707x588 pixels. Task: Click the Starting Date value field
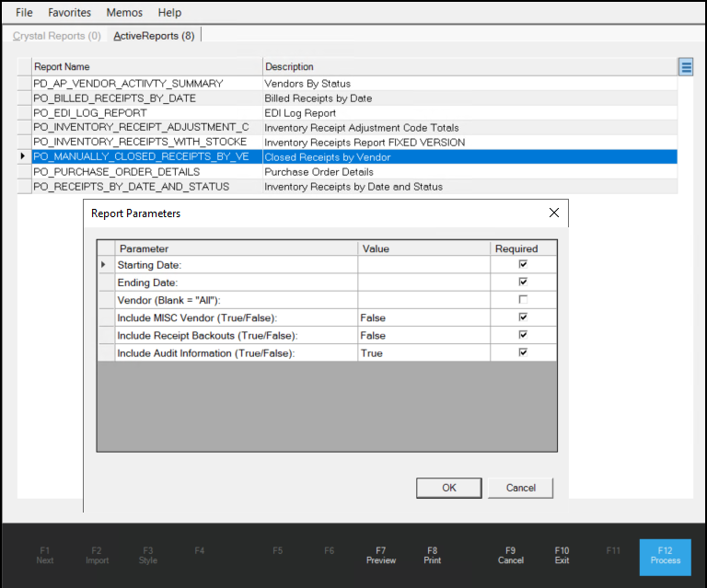tap(423, 265)
